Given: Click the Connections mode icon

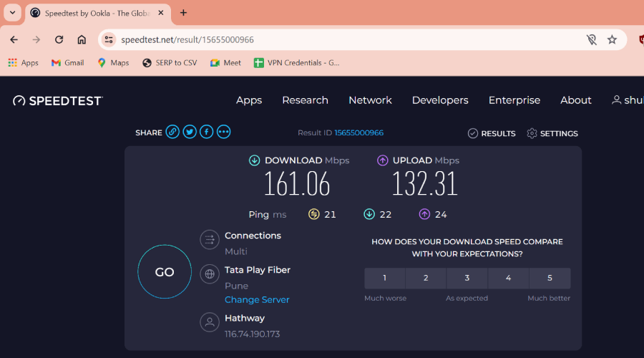Looking at the screenshot, I should 210,240.
